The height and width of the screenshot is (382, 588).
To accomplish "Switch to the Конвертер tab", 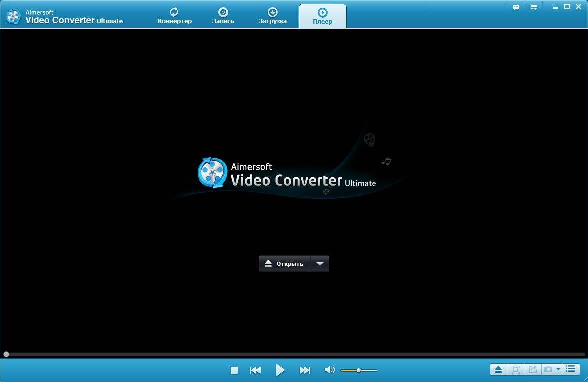I will coord(174,16).
